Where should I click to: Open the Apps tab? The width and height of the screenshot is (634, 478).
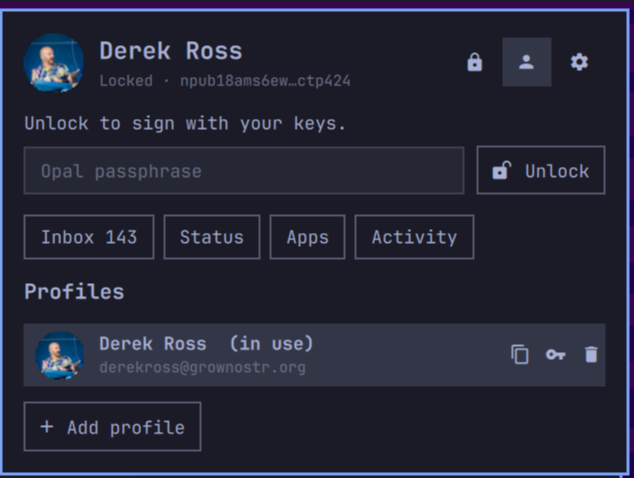(307, 237)
